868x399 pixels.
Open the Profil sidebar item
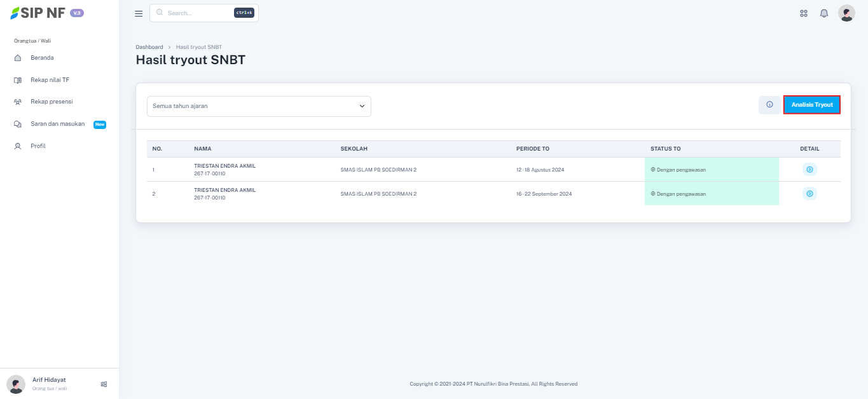38,146
